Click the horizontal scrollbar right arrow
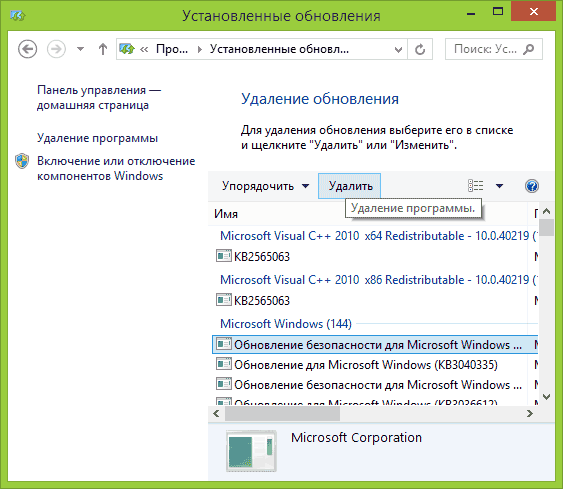The image size is (563, 489). [530, 414]
